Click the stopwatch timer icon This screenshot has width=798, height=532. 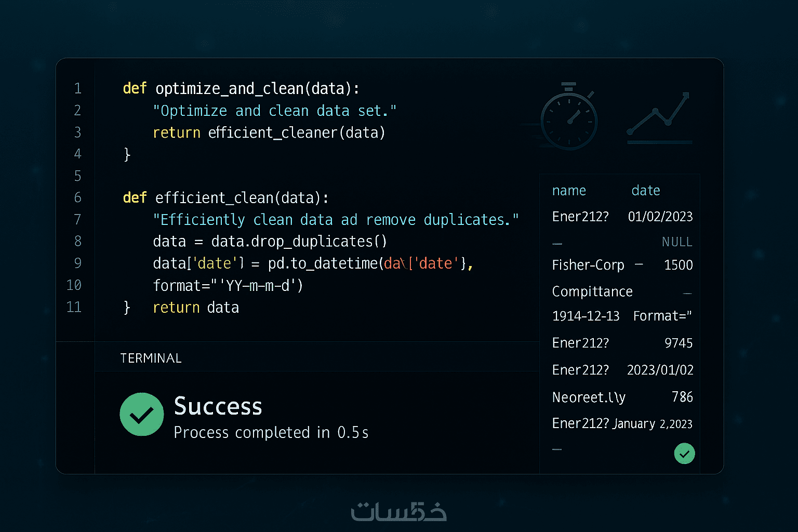pos(569,118)
